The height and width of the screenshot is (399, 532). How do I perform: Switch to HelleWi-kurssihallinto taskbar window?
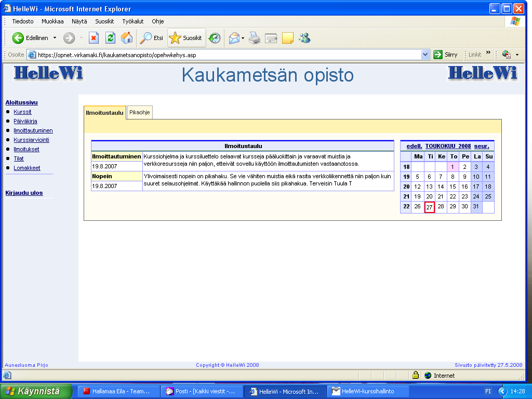368,392
